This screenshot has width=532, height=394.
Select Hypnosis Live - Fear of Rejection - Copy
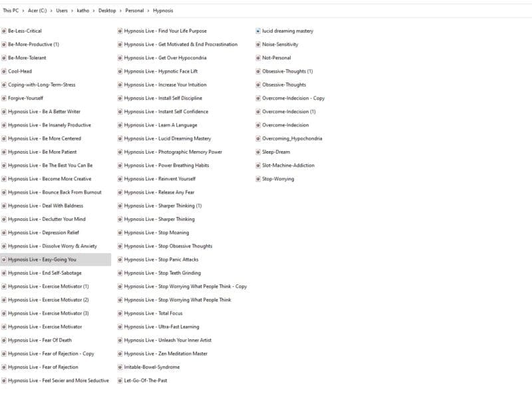click(51, 353)
